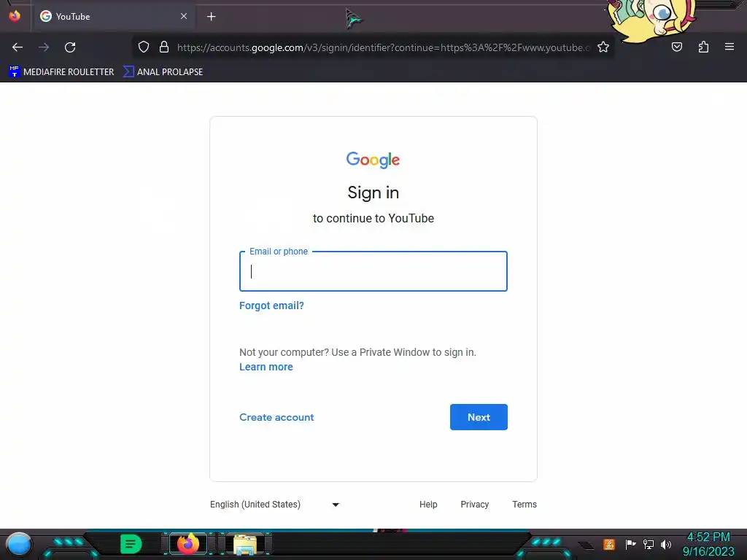The image size is (747, 560).
Task: Open the file explorer taskbar icon
Action: click(245, 544)
